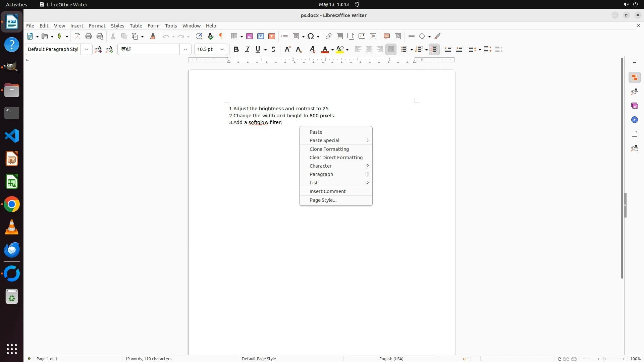Click the Print icon in toolbar
644x362 pixels.
(89, 36)
